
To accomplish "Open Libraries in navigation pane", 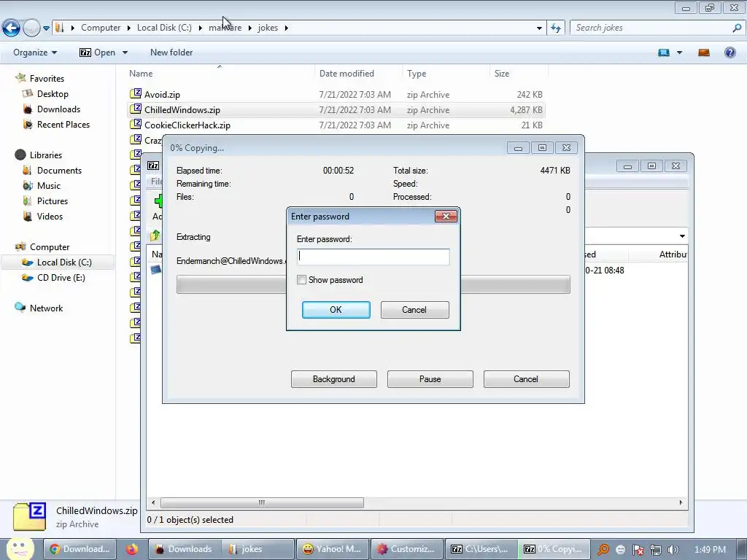I will [46, 155].
